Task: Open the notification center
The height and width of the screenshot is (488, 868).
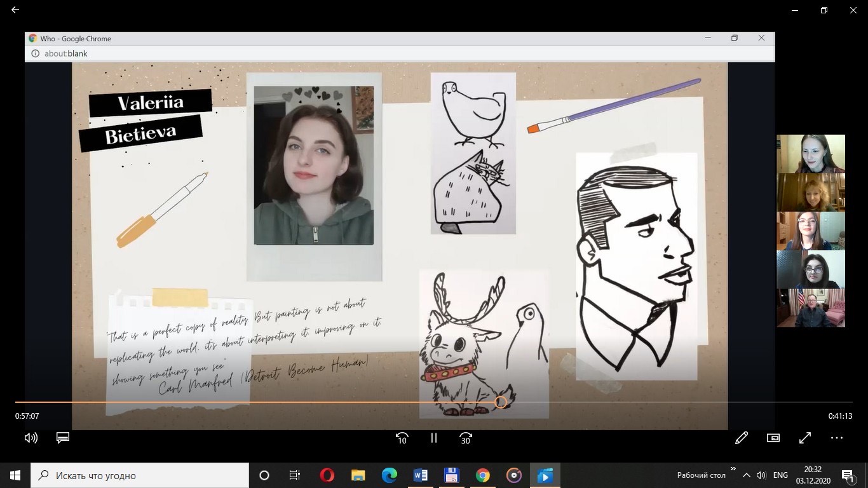Action: (x=848, y=475)
